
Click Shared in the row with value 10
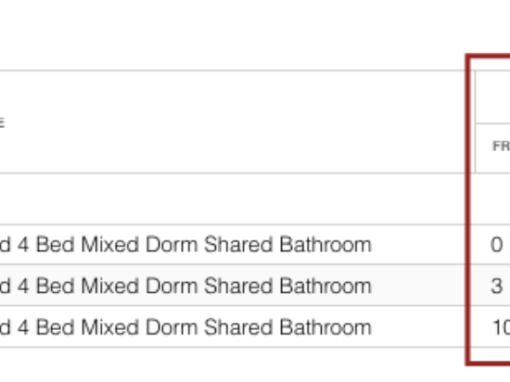coord(238,327)
